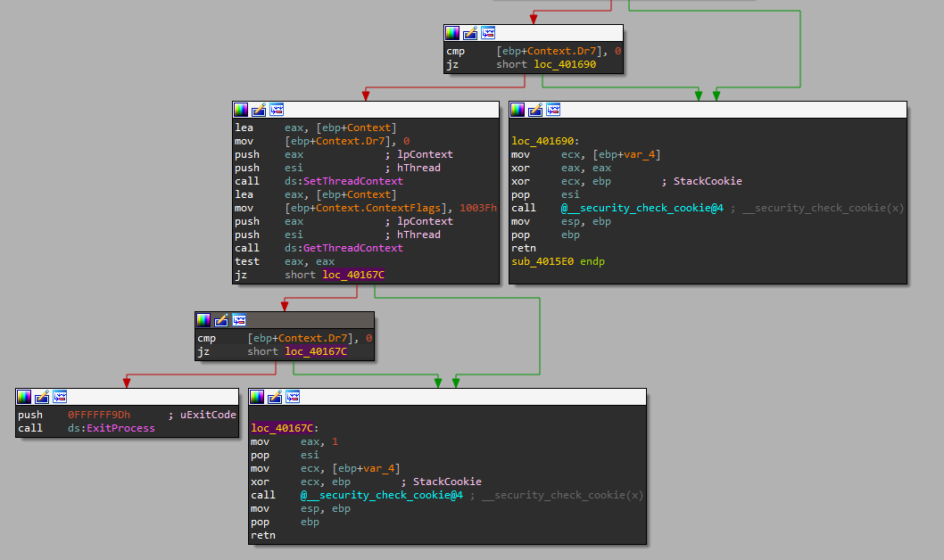Click pencil icon on the SetThreadContext block
The image size is (944, 560).
pos(259,110)
